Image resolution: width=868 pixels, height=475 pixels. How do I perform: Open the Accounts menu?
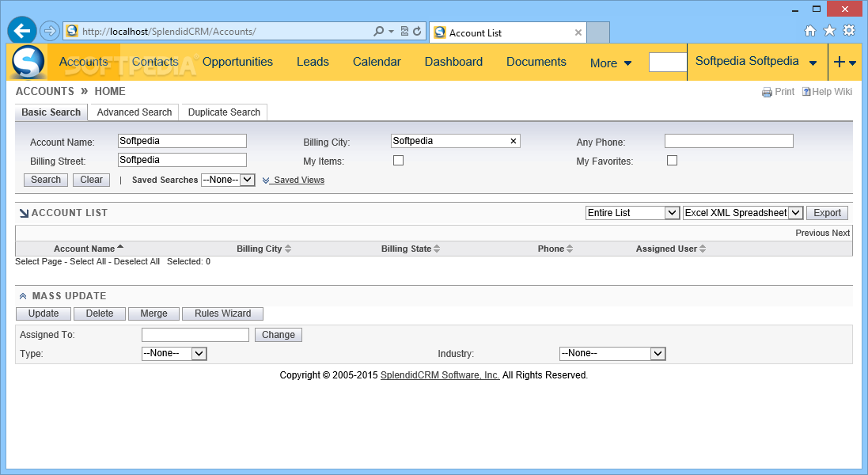[84, 62]
